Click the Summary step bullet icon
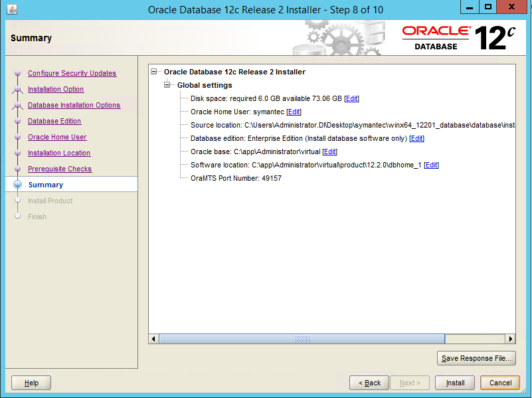532x398 pixels. click(x=18, y=185)
